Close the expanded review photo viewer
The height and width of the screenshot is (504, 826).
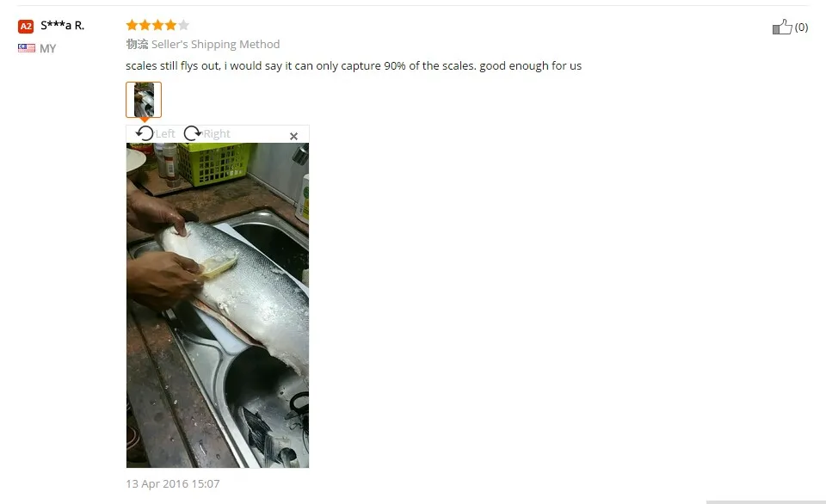click(x=294, y=136)
